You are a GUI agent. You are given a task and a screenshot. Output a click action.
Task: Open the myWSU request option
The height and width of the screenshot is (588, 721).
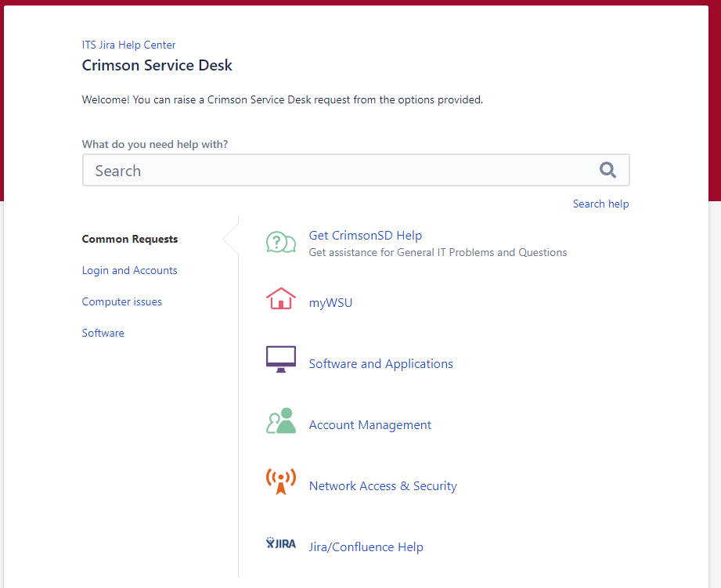[x=330, y=302]
